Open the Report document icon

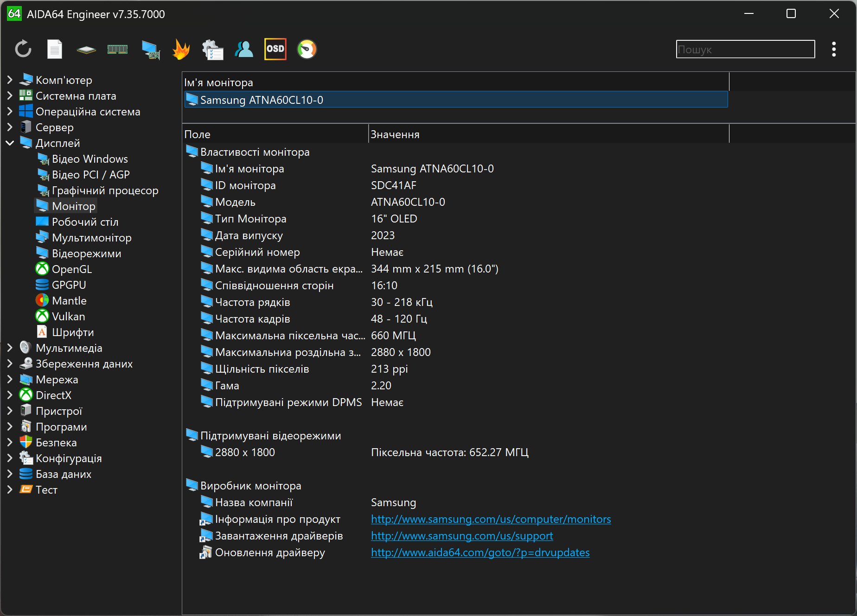tap(55, 49)
